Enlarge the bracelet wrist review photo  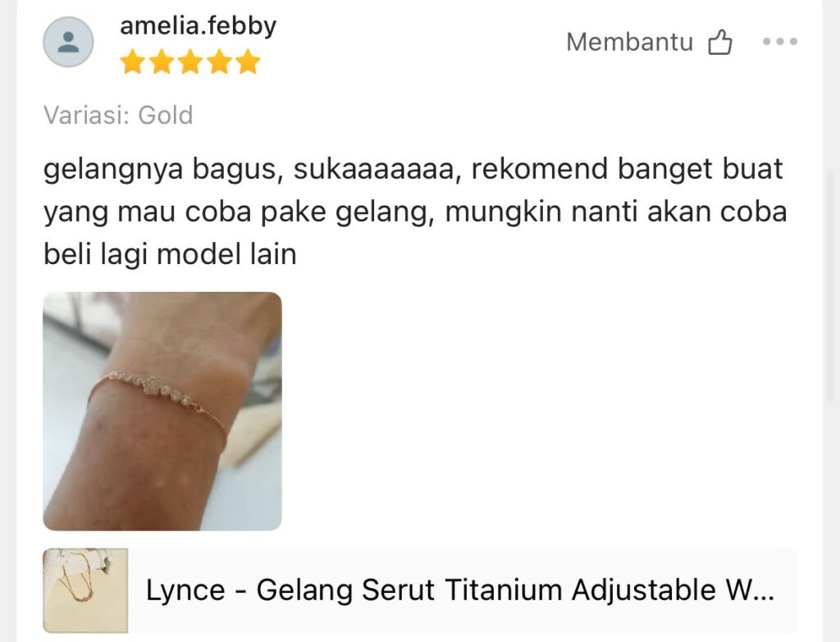point(162,412)
